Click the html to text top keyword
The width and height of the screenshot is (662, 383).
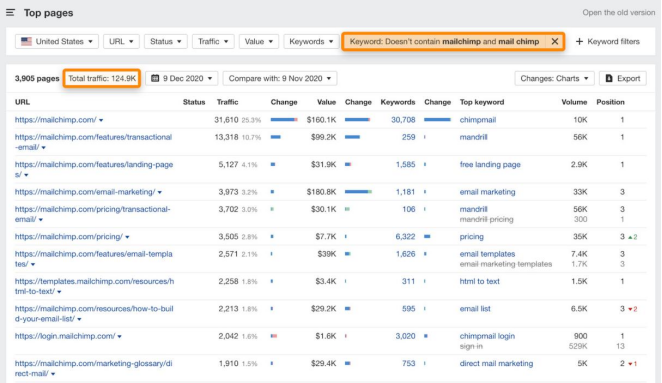point(479,281)
